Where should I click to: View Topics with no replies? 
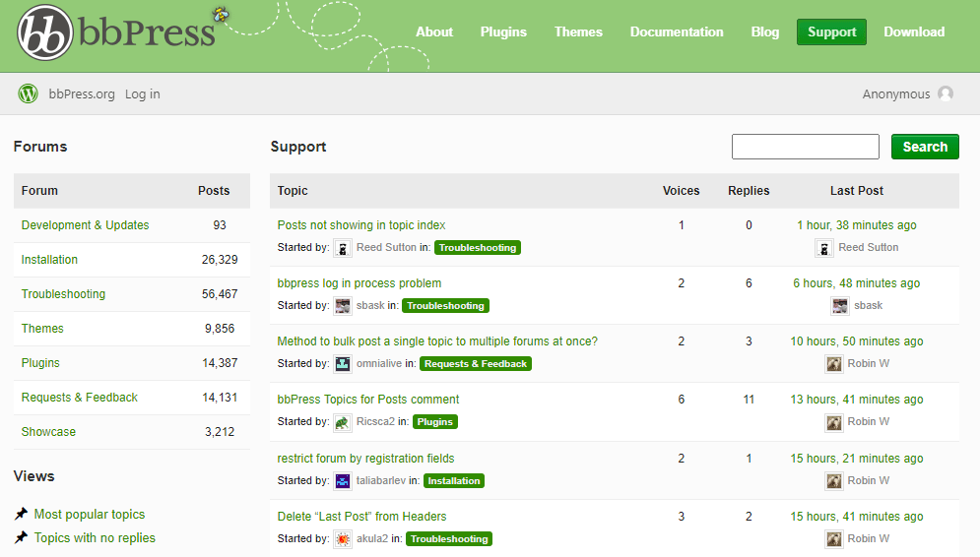coord(95,538)
